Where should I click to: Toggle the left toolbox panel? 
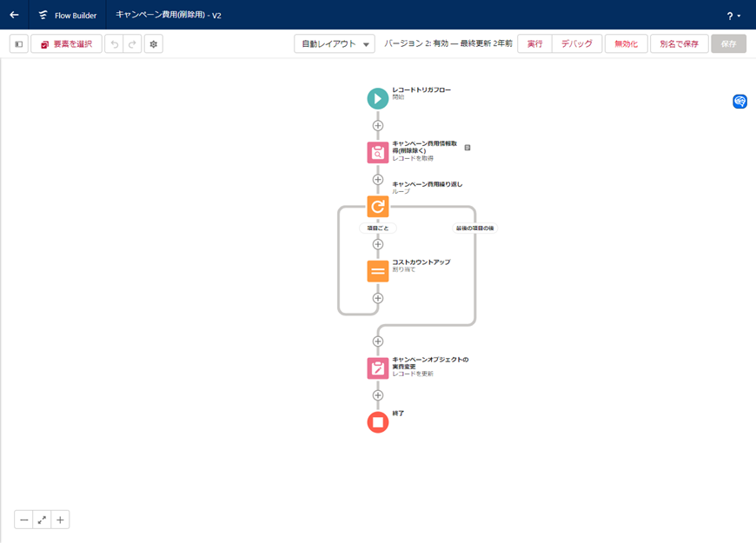19,44
